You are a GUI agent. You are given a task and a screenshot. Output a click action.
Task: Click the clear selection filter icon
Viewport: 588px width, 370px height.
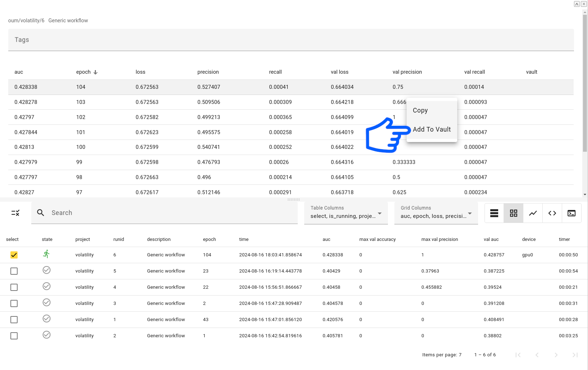pyautogui.click(x=15, y=213)
